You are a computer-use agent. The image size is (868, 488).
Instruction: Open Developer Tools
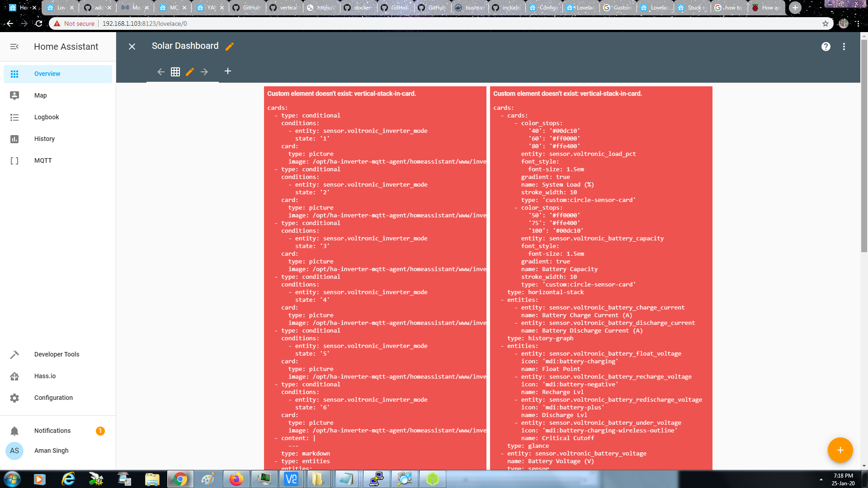click(57, 354)
